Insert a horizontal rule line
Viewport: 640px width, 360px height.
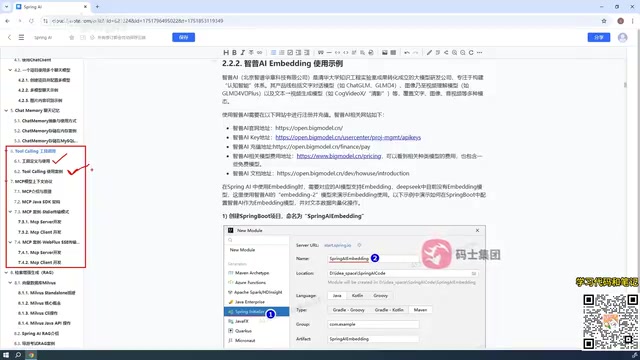(x=329, y=53)
